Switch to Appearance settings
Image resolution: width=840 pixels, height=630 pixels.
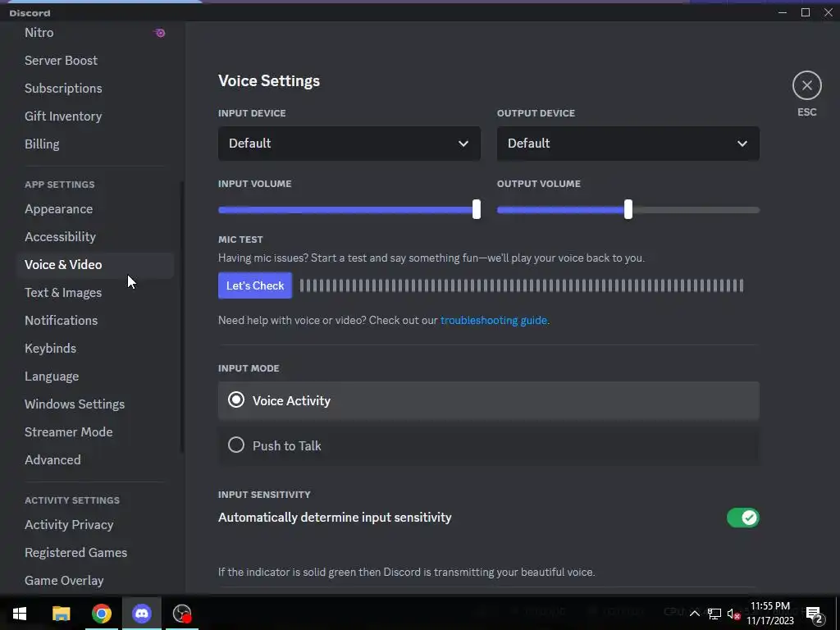click(59, 209)
